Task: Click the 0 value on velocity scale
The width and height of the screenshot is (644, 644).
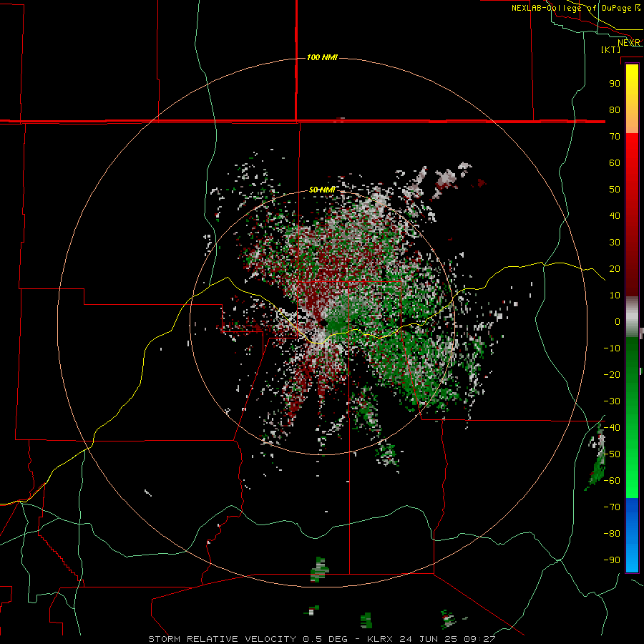Action: pos(618,321)
